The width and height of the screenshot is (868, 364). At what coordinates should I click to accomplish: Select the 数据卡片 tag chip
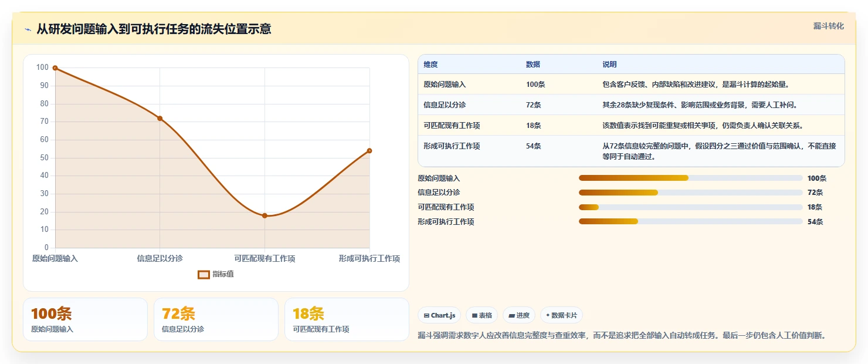point(561,315)
